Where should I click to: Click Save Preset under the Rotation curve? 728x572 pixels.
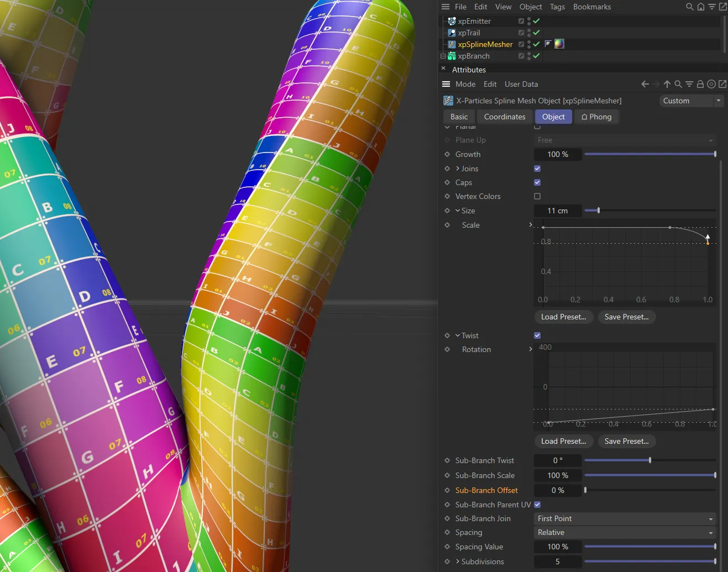[x=626, y=441]
